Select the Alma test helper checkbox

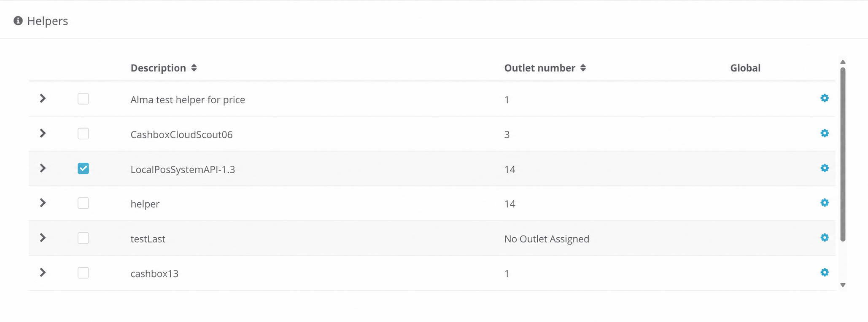pyautogui.click(x=83, y=99)
